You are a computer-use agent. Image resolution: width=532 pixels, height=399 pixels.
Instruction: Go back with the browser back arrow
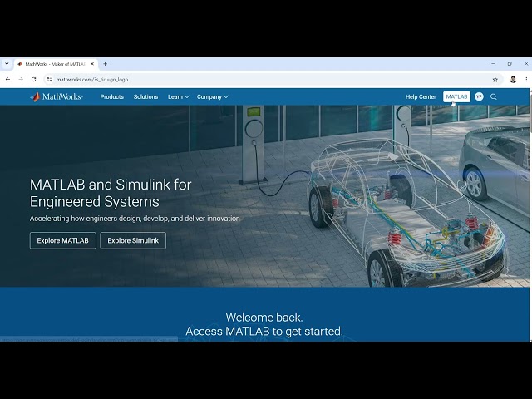(7, 80)
